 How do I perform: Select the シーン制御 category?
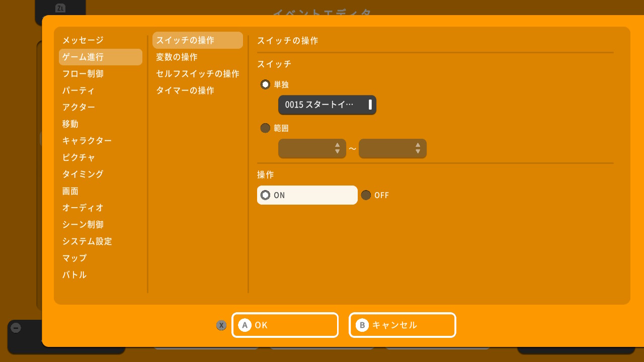(101, 224)
